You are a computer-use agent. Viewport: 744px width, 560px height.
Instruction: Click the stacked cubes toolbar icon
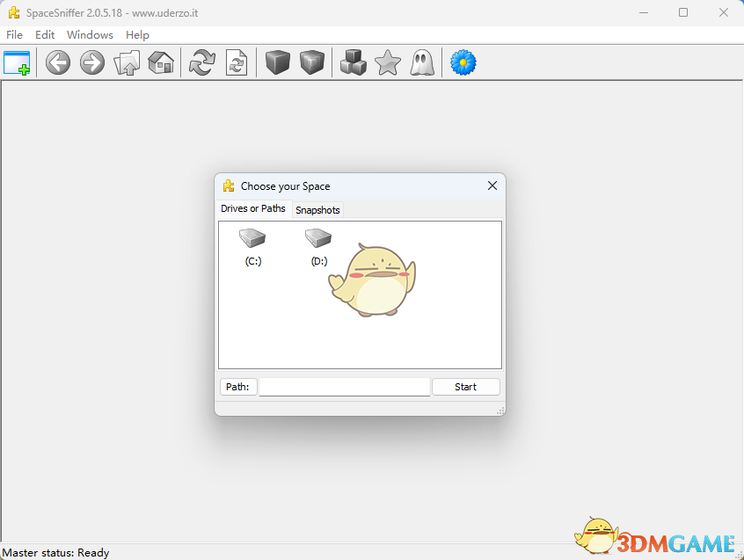[x=353, y=62]
